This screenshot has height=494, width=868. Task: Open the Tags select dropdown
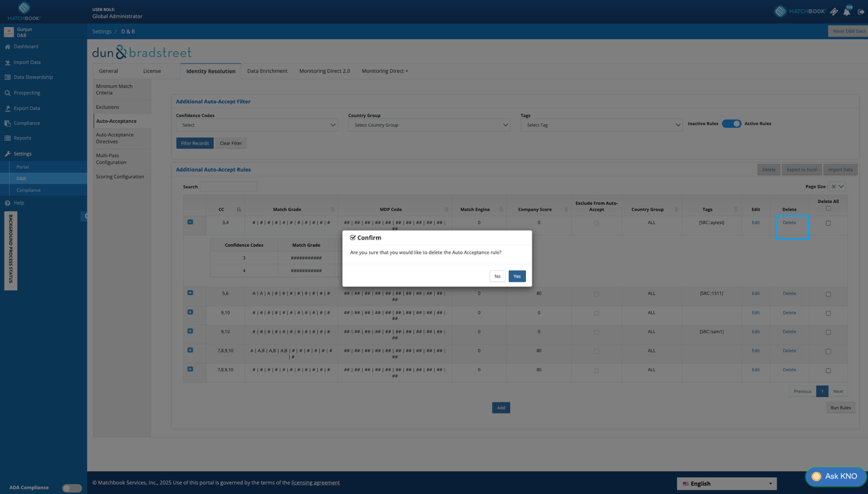[x=602, y=125]
